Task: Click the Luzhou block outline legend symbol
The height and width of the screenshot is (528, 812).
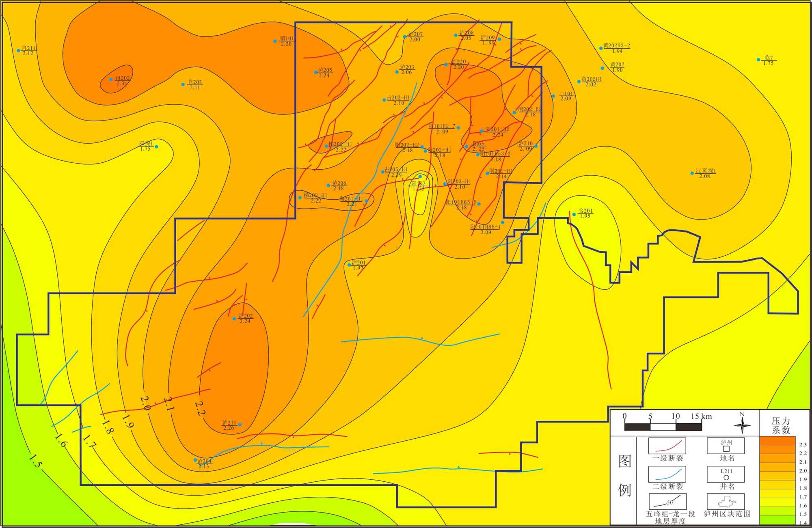Action: pos(726,502)
